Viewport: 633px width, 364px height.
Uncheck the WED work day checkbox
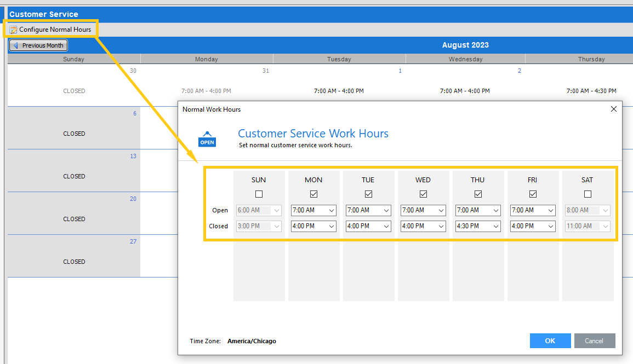point(423,194)
